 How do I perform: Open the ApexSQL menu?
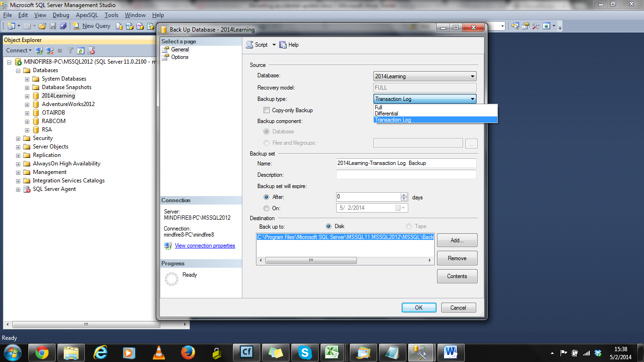[x=87, y=15]
